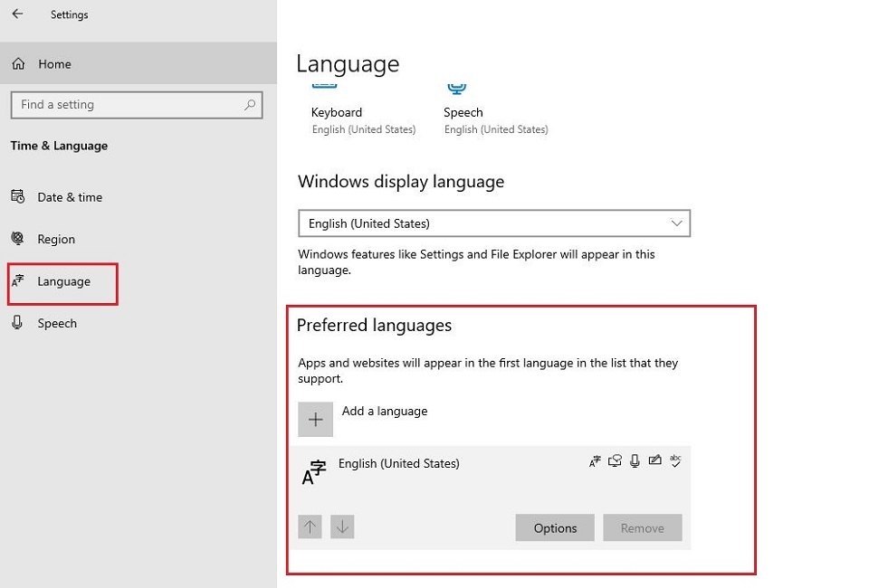Click the house icon beside Home
Image resolution: width=869 pixels, height=588 pixels.
click(x=18, y=63)
